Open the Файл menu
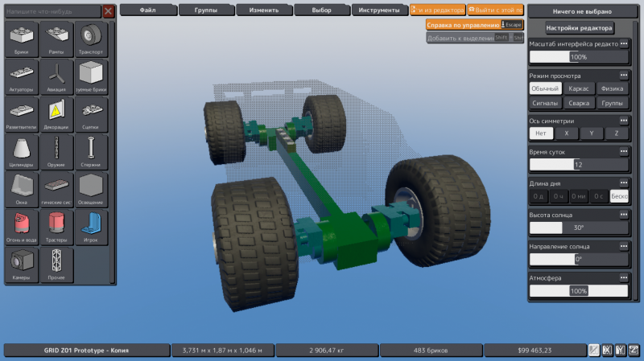The image size is (644, 361). 148,10
